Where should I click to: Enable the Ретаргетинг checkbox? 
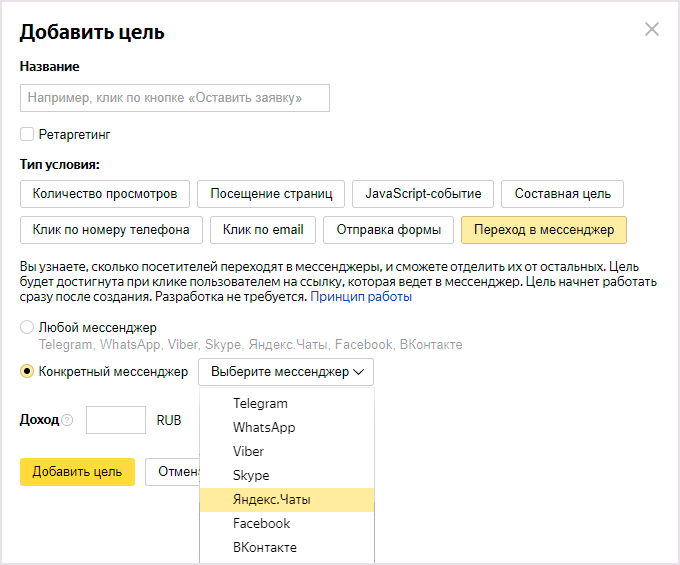click(27, 134)
